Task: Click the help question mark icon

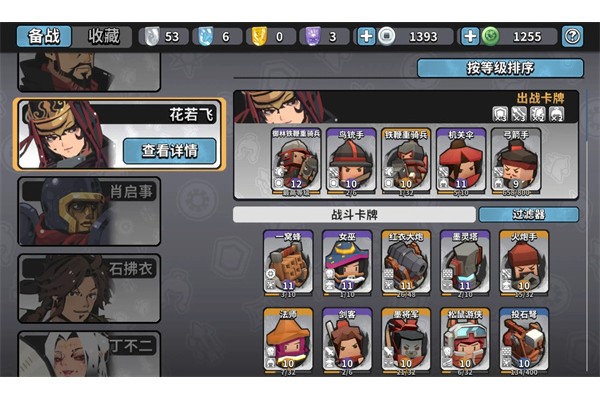Action: click(x=572, y=36)
